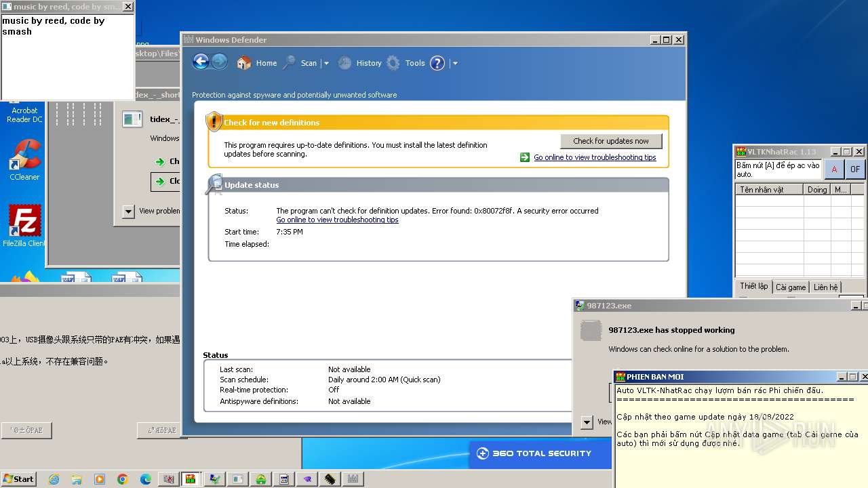Click the purple icon taskbar button
The width and height of the screenshot is (868, 488).
pos(307,479)
